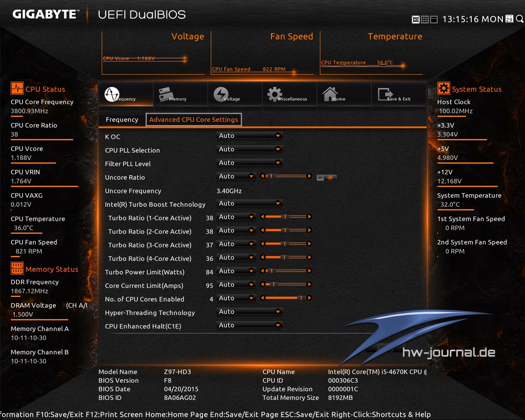Select the Advanced CPU Core Settings tab

point(194,119)
